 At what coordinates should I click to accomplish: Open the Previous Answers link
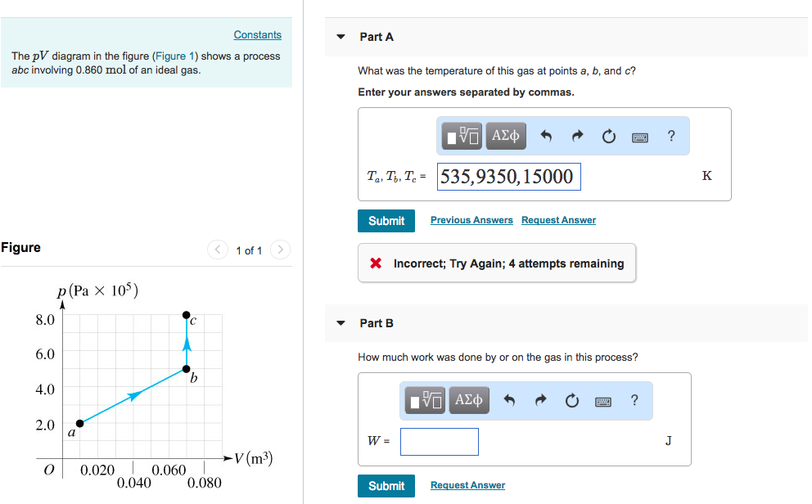471,219
